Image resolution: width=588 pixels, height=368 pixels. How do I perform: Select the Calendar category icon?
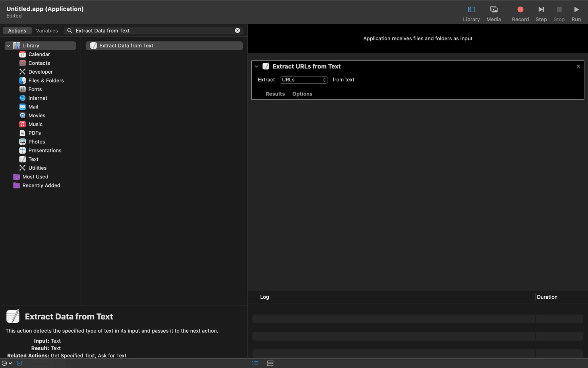(22, 54)
